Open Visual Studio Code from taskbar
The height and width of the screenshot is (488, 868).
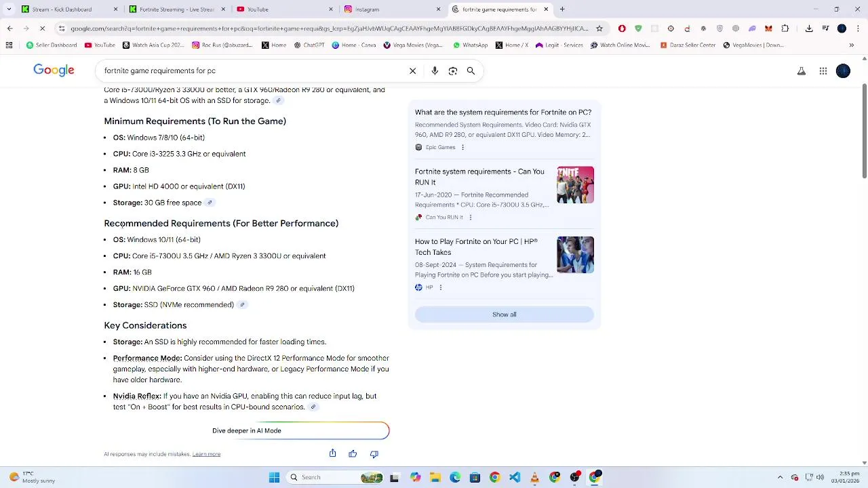515,477
